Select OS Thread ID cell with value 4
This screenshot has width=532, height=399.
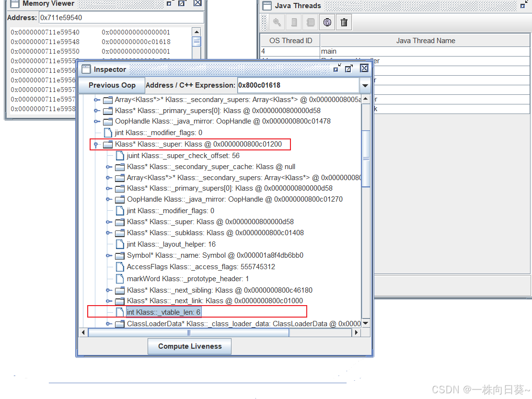point(290,51)
